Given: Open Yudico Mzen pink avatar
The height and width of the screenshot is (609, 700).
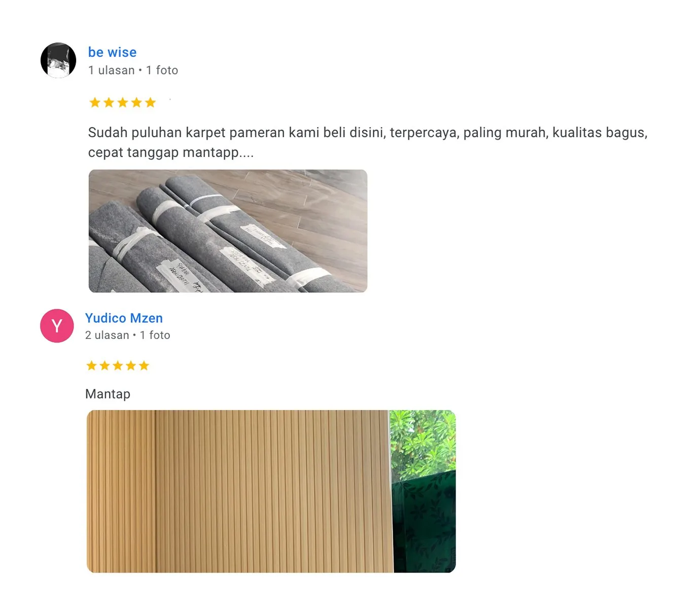Looking at the screenshot, I should 57,326.
